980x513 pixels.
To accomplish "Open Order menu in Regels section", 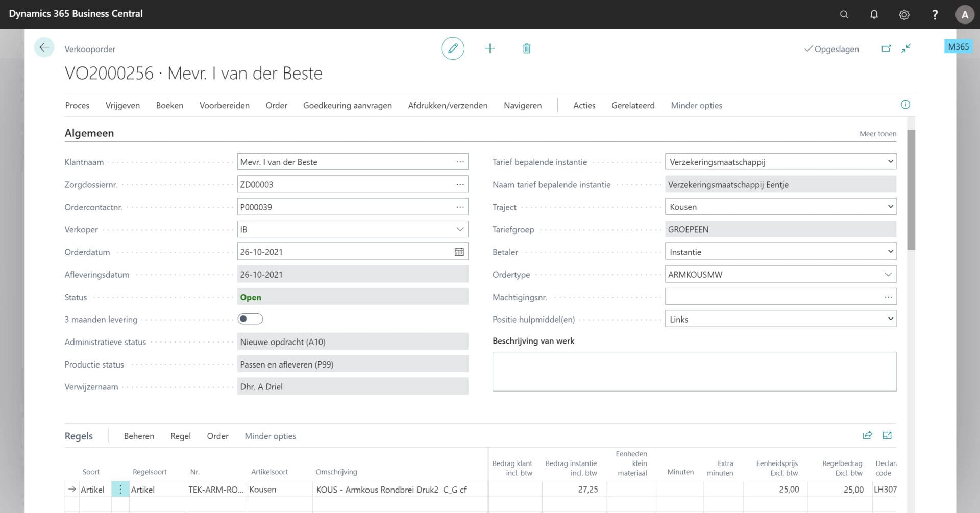I will 217,436.
